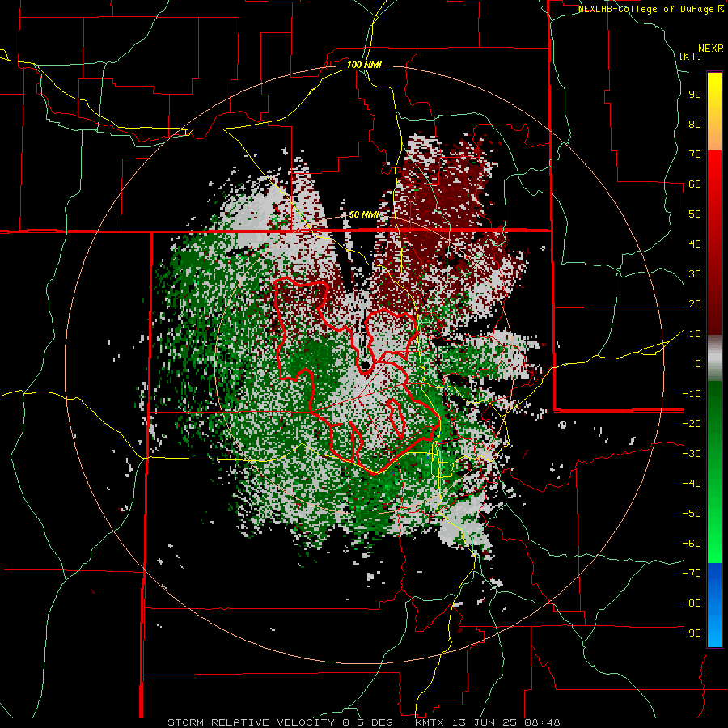Click the '-50' value on the velocity scale

692,514
